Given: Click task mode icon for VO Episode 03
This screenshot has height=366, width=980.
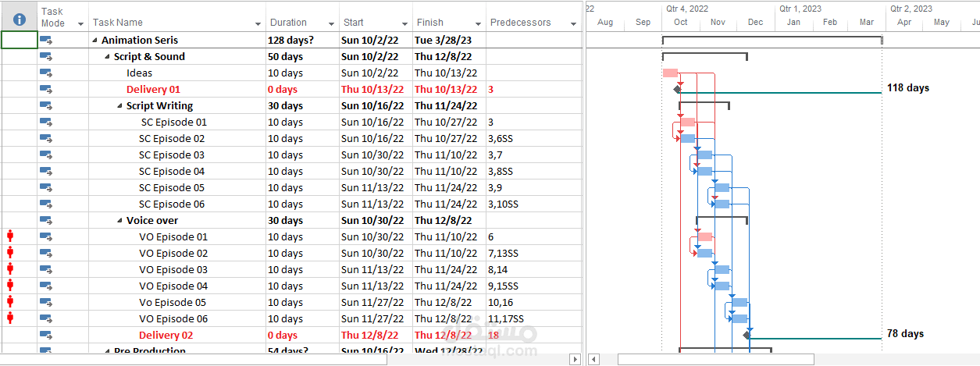Looking at the screenshot, I should point(46,269).
